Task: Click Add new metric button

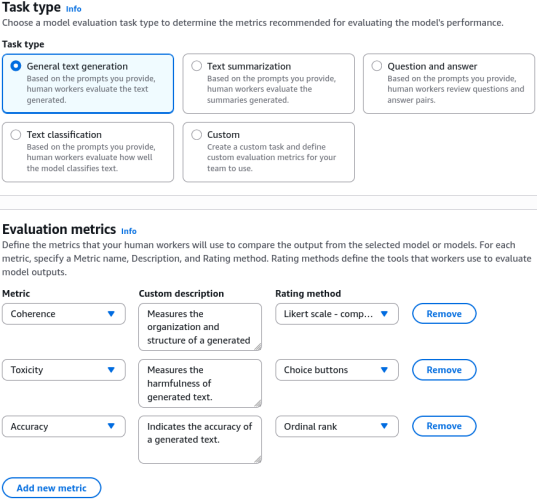Action: click(x=52, y=488)
